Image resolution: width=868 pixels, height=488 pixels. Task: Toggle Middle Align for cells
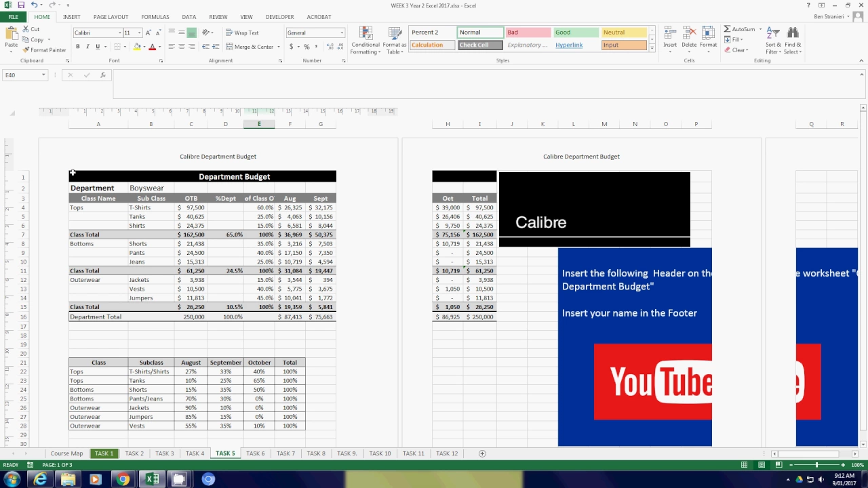(x=181, y=33)
